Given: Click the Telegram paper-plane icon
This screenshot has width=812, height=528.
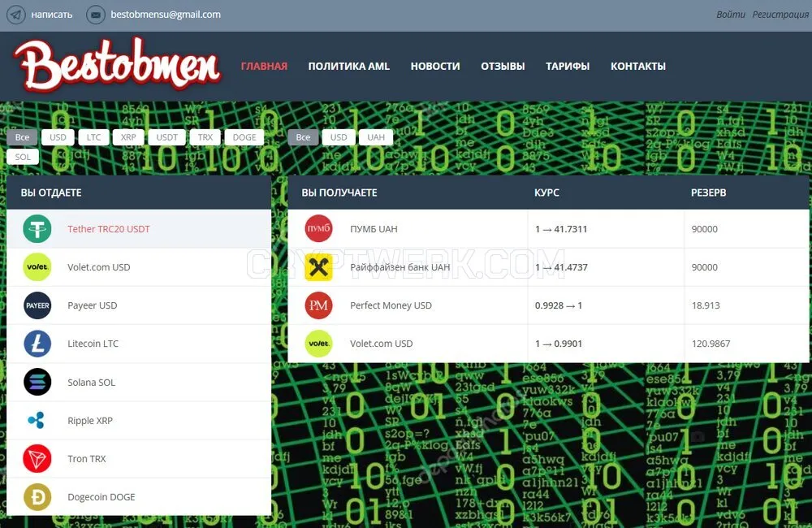Looking at the screenshot, I should (x=16, y=15).
